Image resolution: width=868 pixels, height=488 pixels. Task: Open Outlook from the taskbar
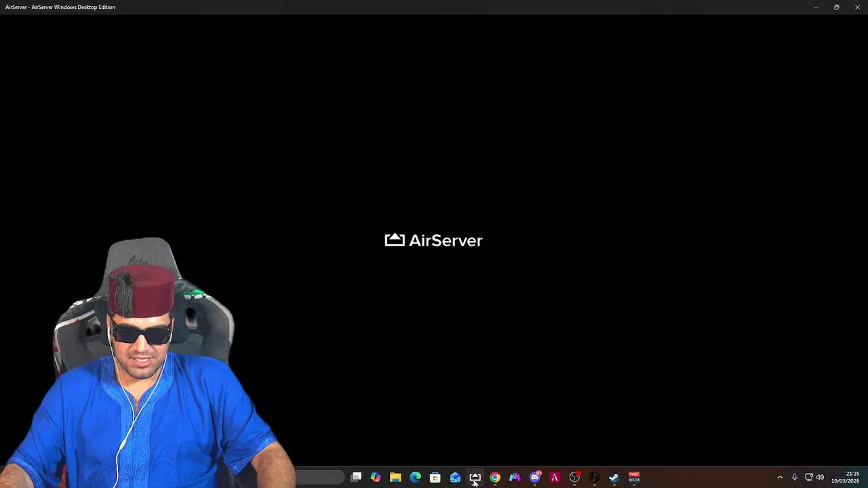pos(455,477)
